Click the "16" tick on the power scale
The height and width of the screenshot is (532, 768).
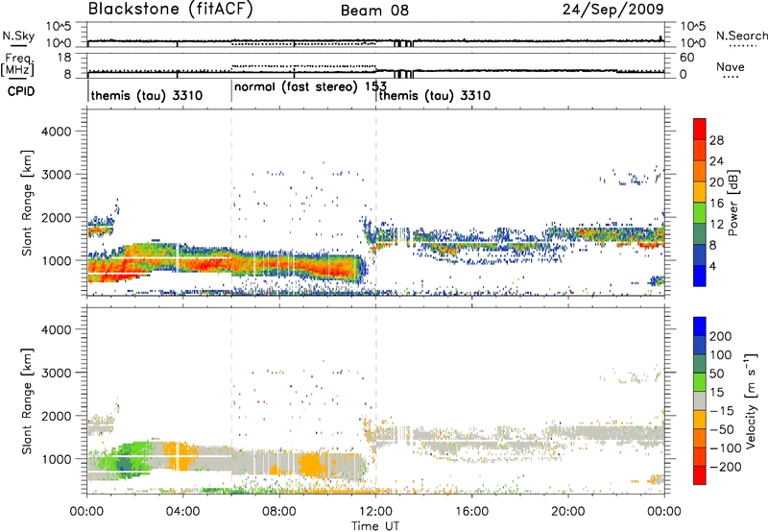[716, 204]
